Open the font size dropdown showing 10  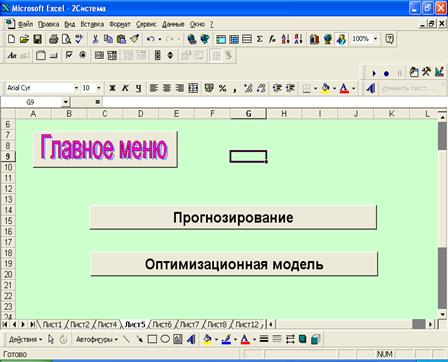click(99, 88)
